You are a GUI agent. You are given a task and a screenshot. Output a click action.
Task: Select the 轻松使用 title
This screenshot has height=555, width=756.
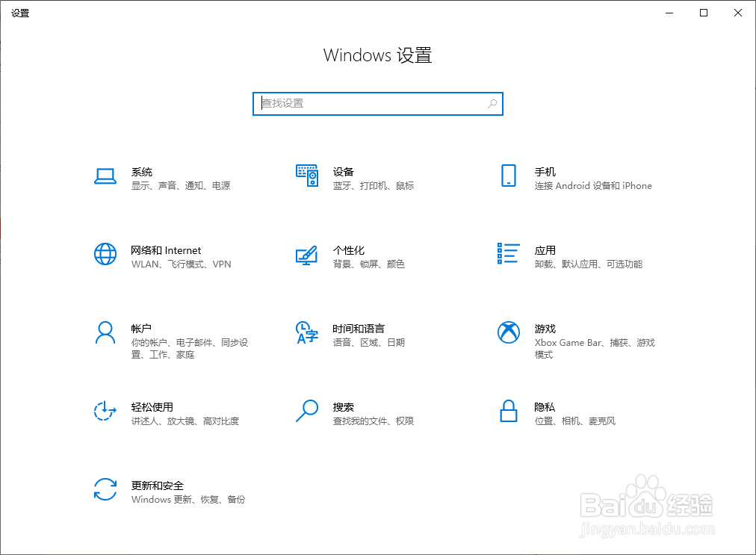point(152,407)
